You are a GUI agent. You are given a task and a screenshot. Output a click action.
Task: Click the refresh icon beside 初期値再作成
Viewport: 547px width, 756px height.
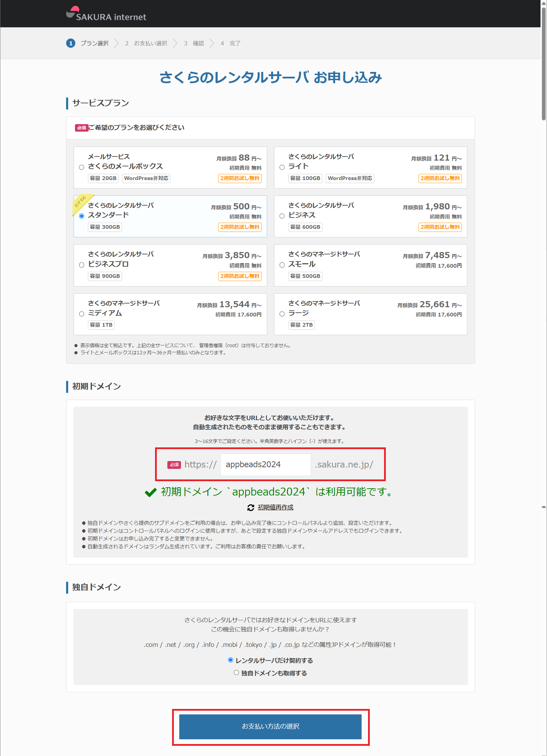251,508
